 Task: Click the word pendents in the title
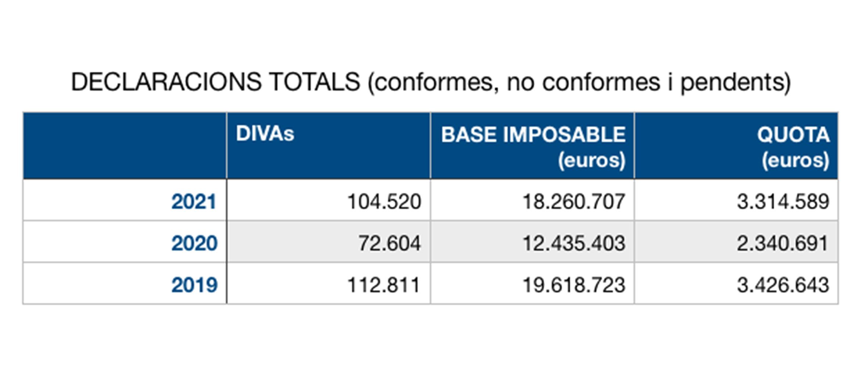tap(732, 82)
